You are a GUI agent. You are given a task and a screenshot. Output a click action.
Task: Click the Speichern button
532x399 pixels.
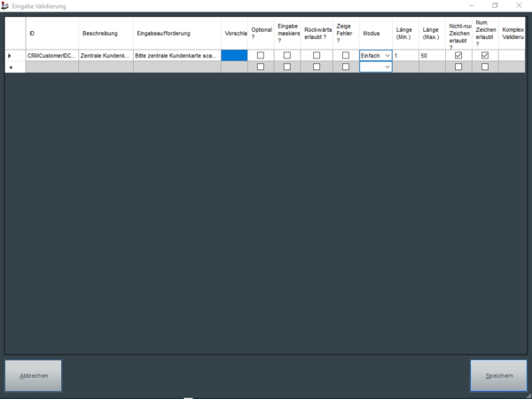(497, 376)
